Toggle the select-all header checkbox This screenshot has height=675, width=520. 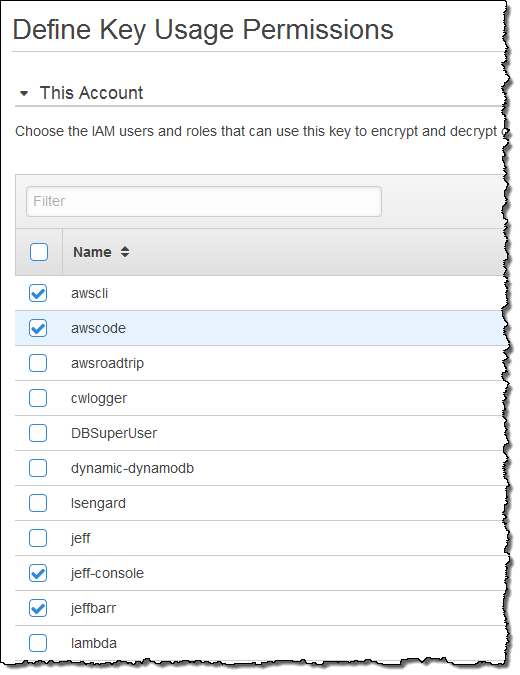point(39,252)
